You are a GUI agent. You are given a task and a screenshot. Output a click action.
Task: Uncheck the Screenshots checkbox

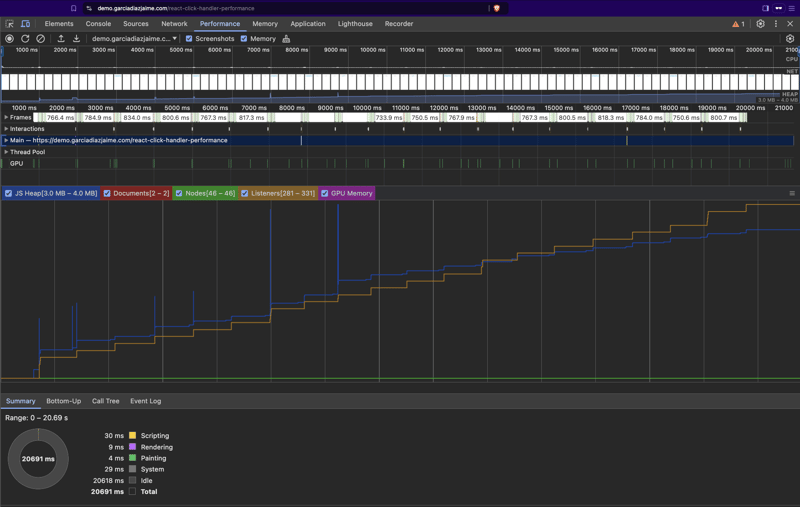pos(189,39)
